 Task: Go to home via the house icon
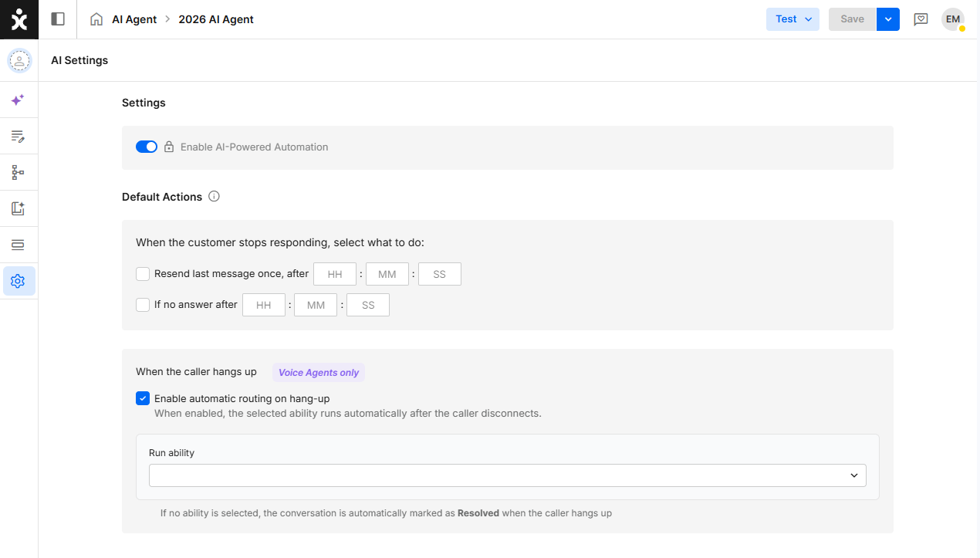(x=96, y=19)
